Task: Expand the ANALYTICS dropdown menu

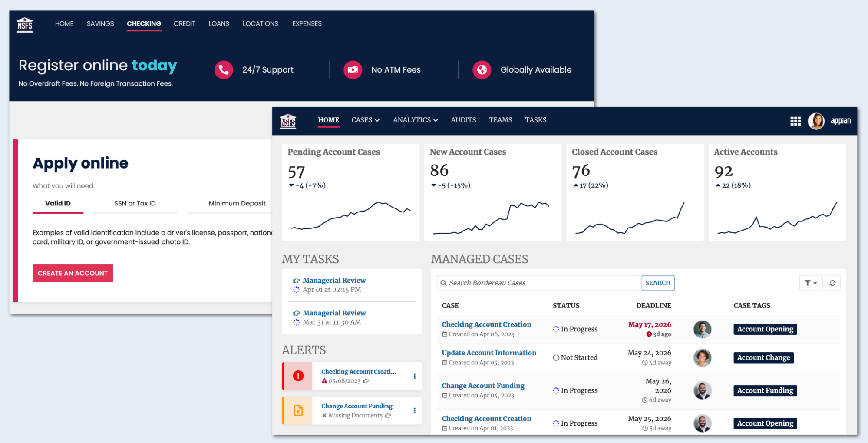Action: tap(416, 120)
